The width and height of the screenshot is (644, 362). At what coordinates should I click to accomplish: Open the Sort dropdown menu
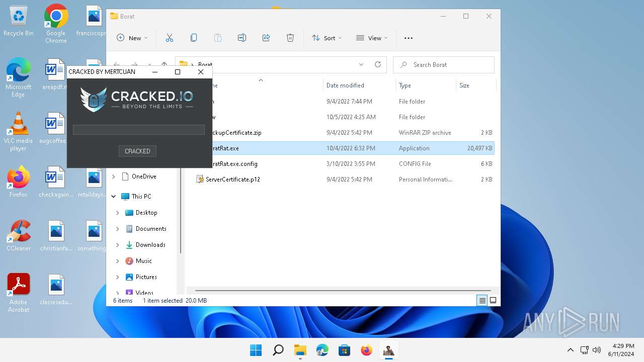[327, 38]
